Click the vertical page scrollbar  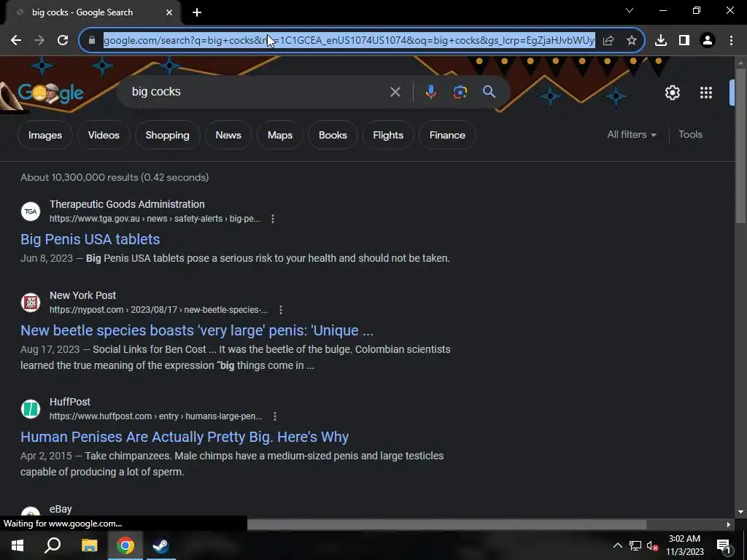click(740, 147)
